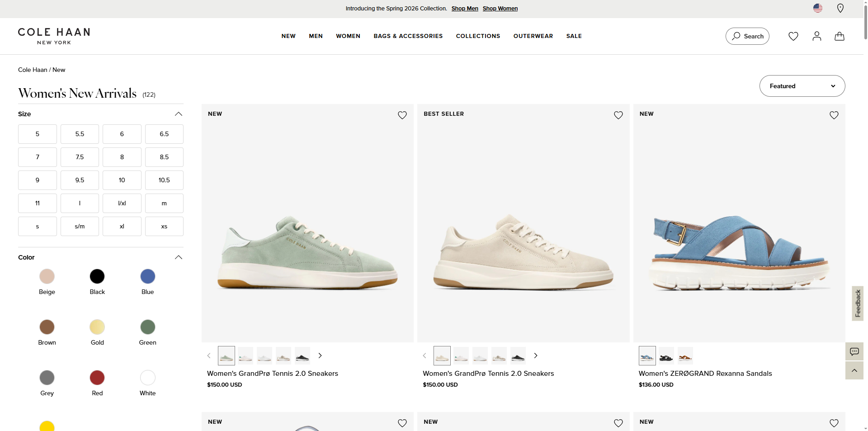The width and height of the screenshot is (868, 431).
Task: Open the store locator pin icon
Action: [840, 8]
